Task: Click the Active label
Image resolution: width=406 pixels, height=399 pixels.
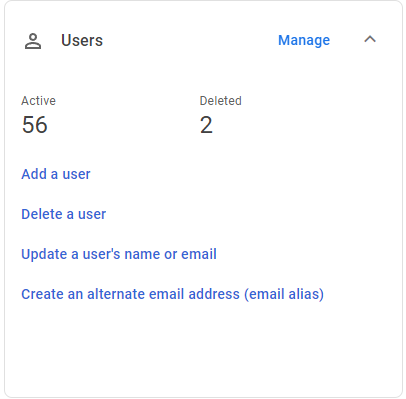Action: (38, 101)
